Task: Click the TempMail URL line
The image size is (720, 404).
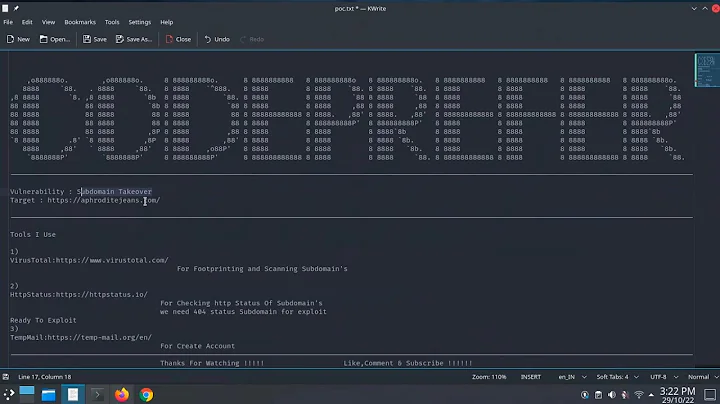Action: click(81, 337)
